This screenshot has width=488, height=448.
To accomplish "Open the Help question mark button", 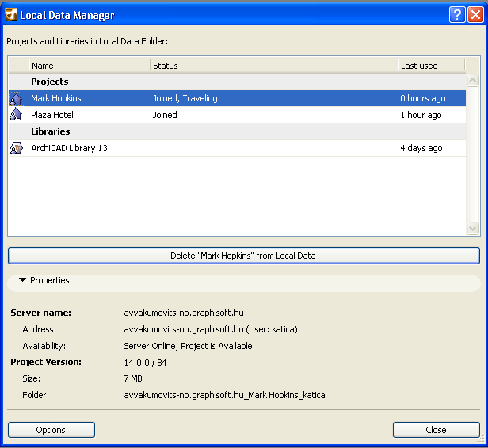I will 457,15.
